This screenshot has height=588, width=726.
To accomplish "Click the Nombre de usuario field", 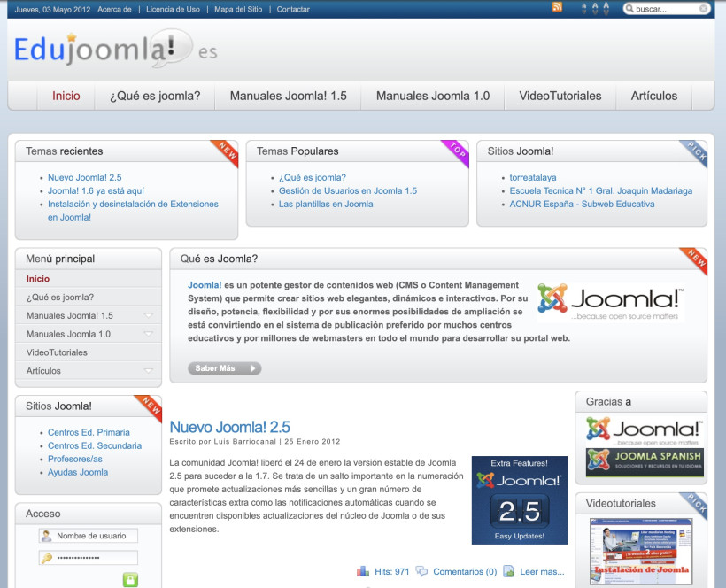I will click(96, 536).
